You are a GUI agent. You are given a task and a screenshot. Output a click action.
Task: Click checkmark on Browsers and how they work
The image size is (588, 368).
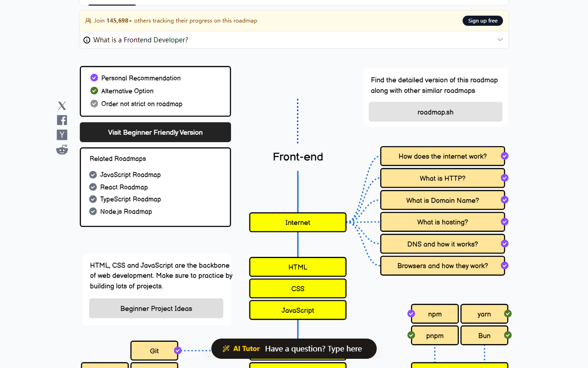(504, 265)
